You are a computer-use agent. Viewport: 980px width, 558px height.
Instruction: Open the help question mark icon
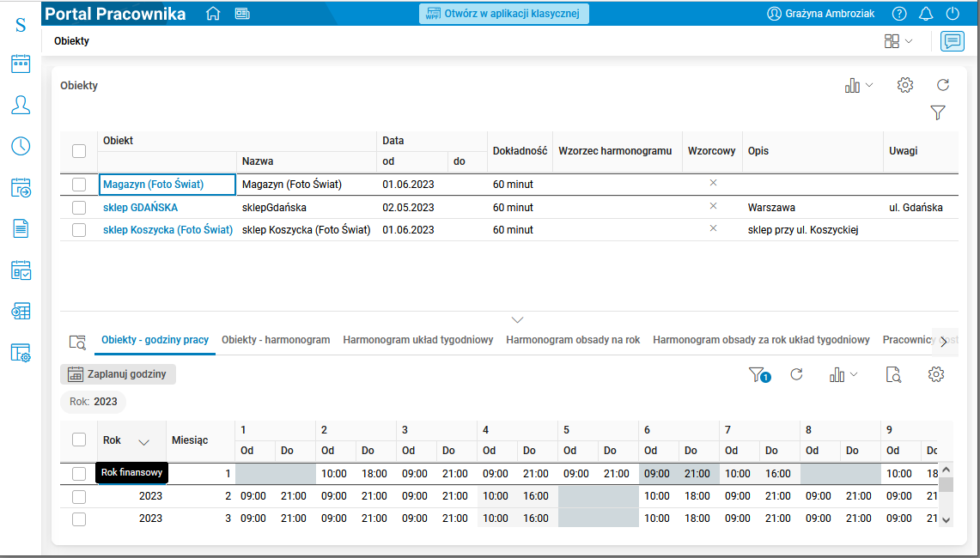pos(898,14)
